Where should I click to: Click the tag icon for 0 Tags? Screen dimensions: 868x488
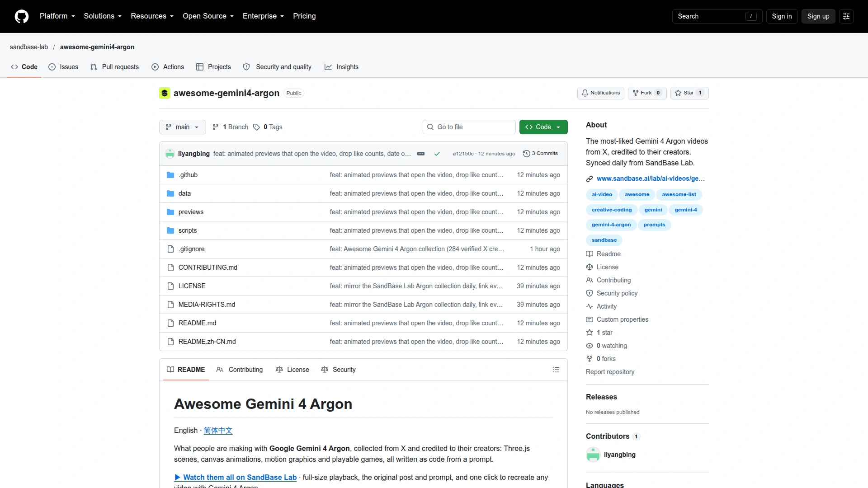(x=256, y=127)
